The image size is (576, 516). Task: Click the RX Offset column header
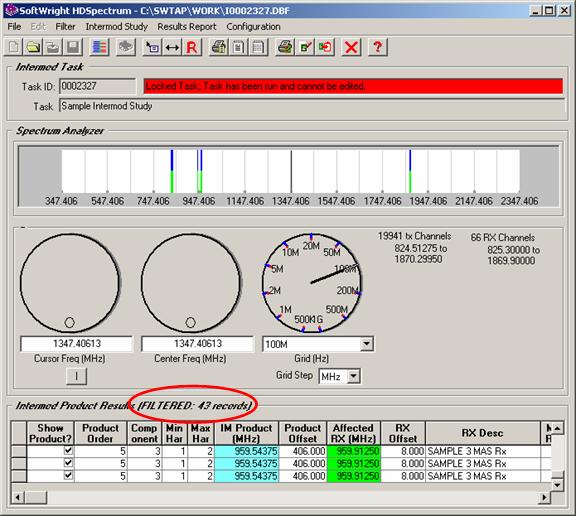tap(403, 433)
